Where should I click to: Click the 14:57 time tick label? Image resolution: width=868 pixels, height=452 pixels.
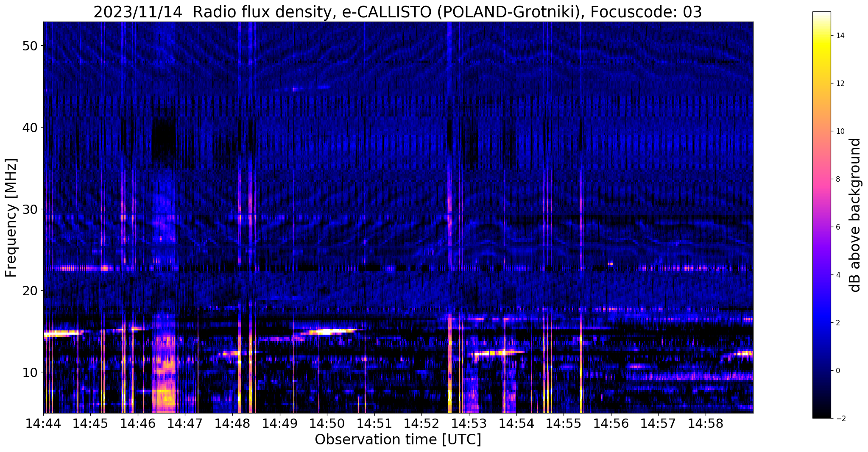tap(659, 423)
